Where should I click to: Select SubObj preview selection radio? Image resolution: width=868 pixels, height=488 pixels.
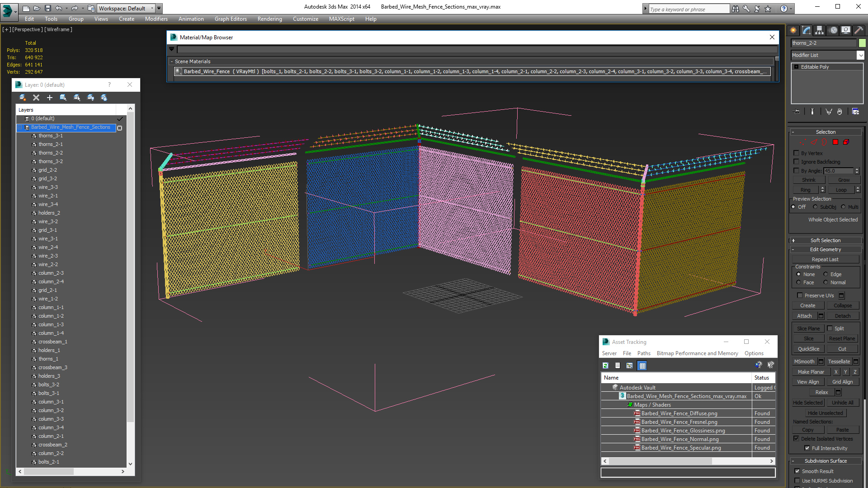tap(815, 207)
